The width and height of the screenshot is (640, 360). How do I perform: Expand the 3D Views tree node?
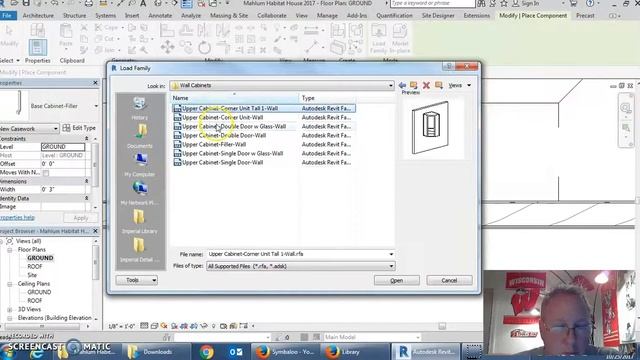coord(10,309)
